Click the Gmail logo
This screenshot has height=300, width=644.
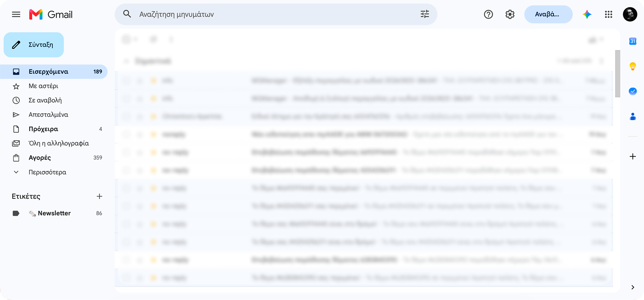pos(51,14)
